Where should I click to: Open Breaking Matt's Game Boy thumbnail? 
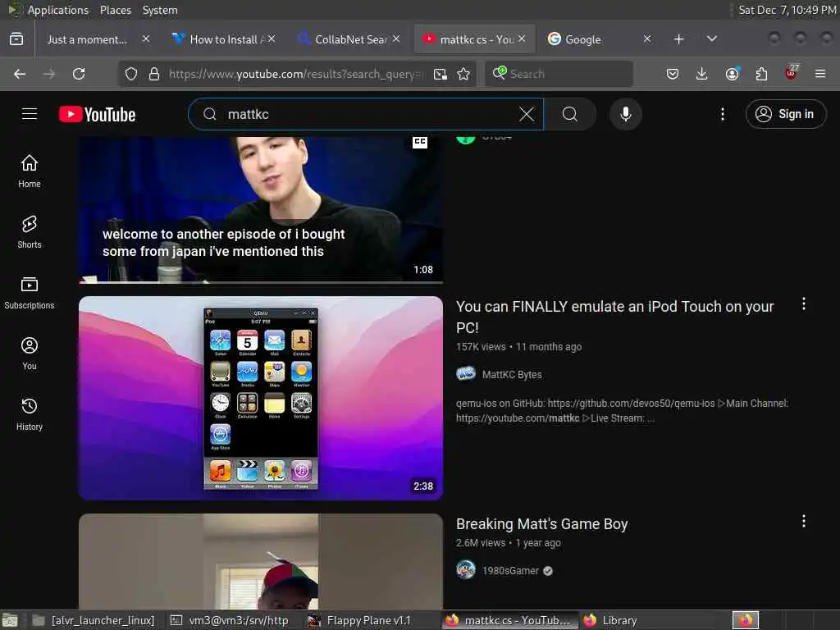pyautogui.click(x=261, y=561)
